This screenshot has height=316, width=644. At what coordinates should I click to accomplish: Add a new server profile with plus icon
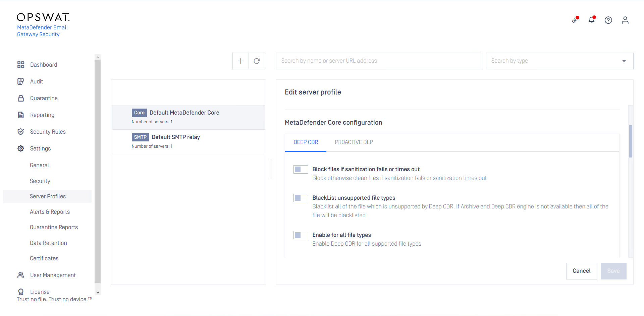click(x=240, y=61)
